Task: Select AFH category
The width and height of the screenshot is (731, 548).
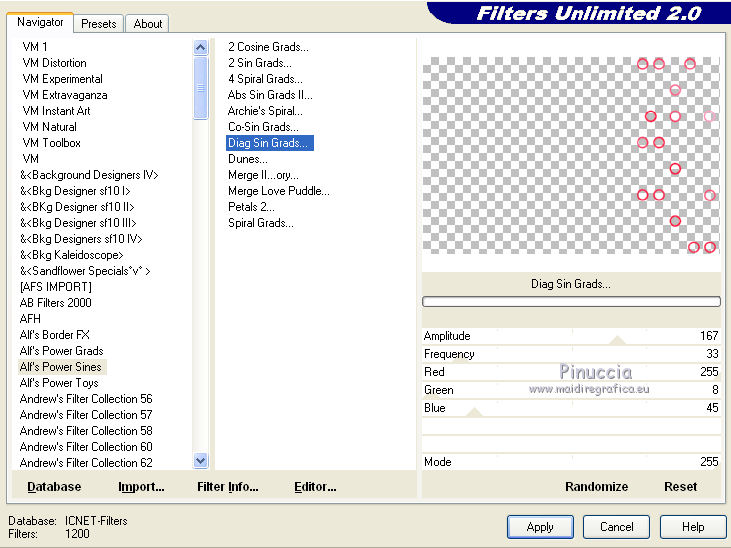Action: click(x=30, y=319)
